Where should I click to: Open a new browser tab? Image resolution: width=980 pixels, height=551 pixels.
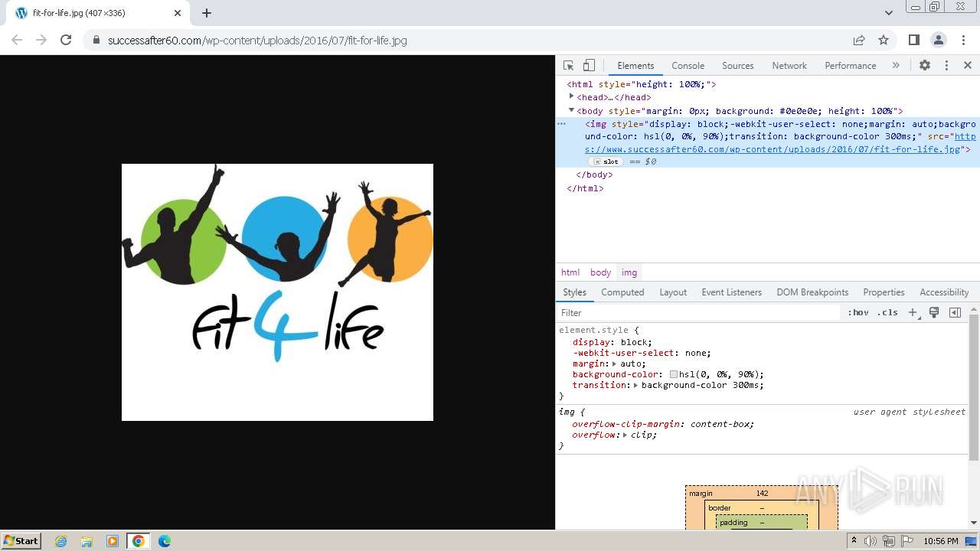tap(207, 13)
